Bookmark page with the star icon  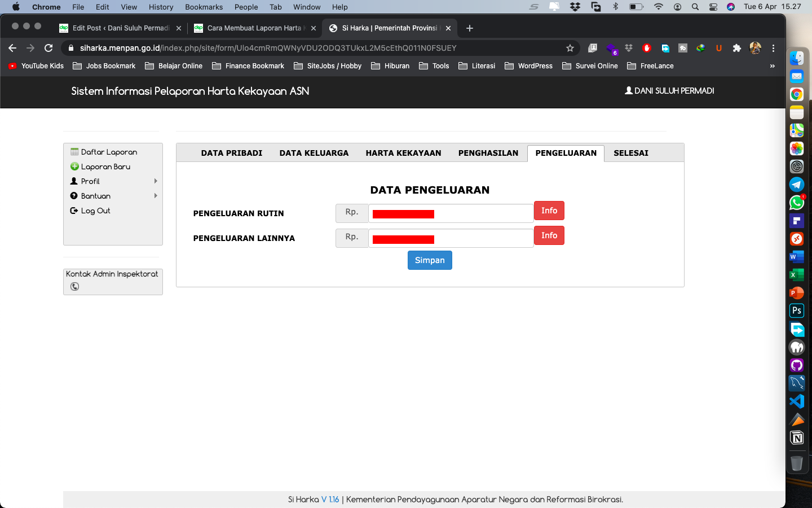(570, 48)
